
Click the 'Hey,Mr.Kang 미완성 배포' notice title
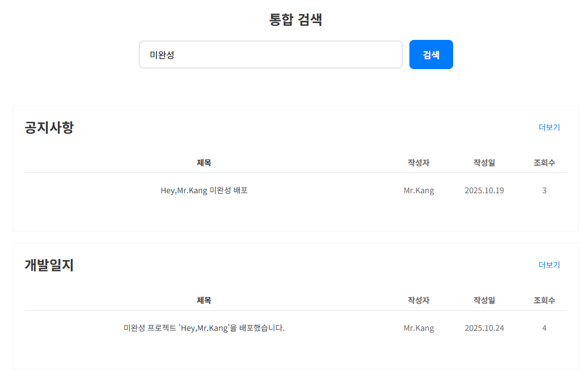[x=203, y=190]
